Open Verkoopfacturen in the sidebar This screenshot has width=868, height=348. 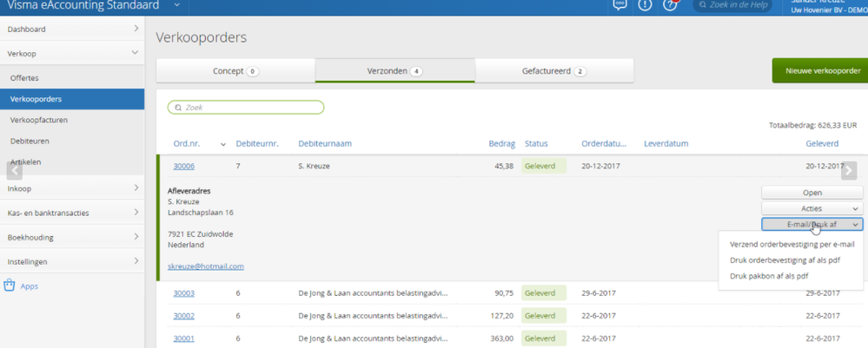72,120
